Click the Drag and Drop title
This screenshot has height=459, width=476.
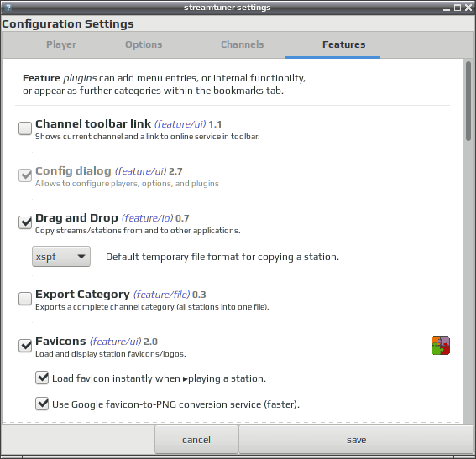(x=76, y=218)
